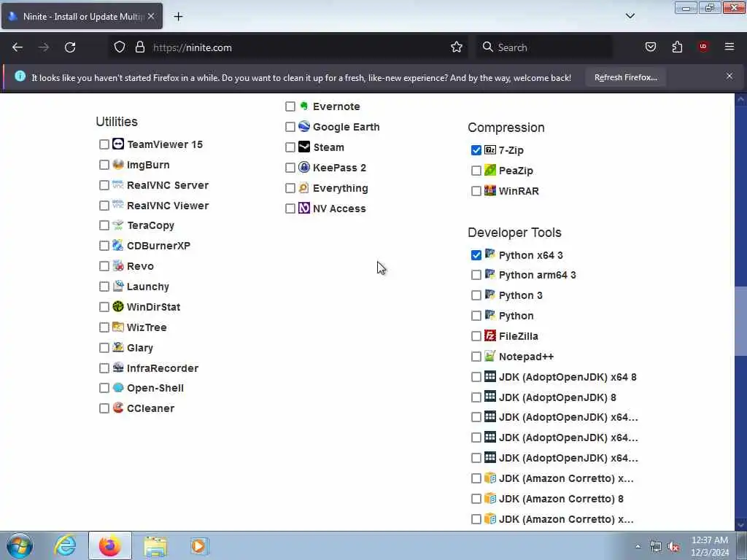Open the Firefox hamburger menu

coord(729,47)
